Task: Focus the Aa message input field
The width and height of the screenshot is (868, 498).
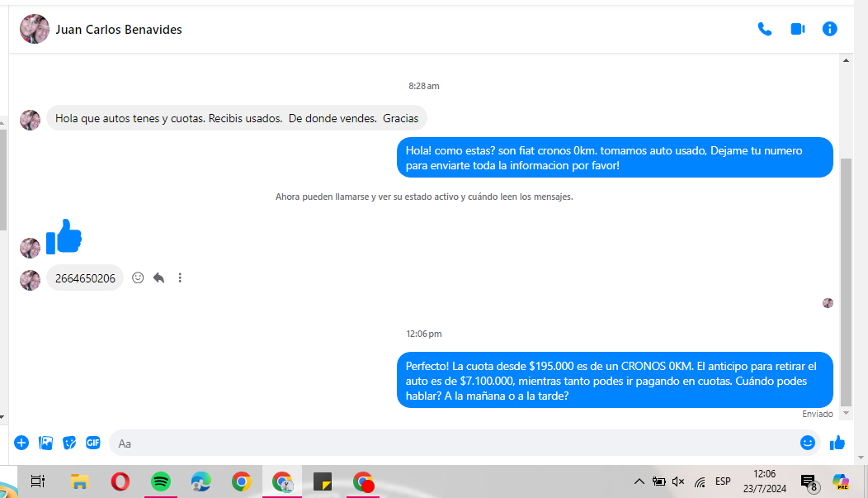Action: coord(453,443)
